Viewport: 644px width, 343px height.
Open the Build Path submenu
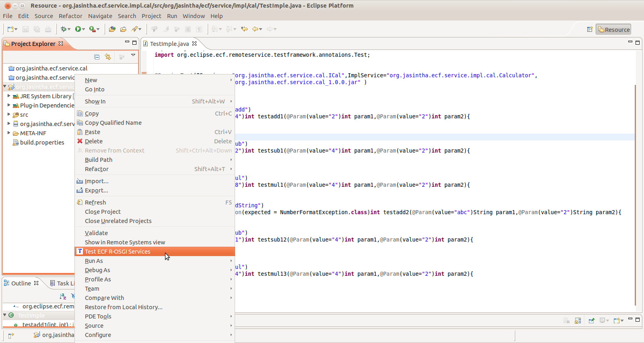click(x=155, y=160)
